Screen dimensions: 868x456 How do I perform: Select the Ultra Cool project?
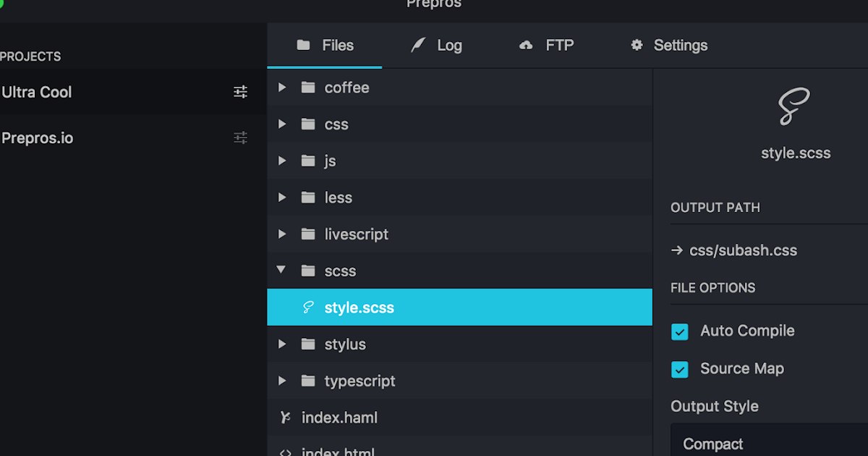(x=133, y=92)
